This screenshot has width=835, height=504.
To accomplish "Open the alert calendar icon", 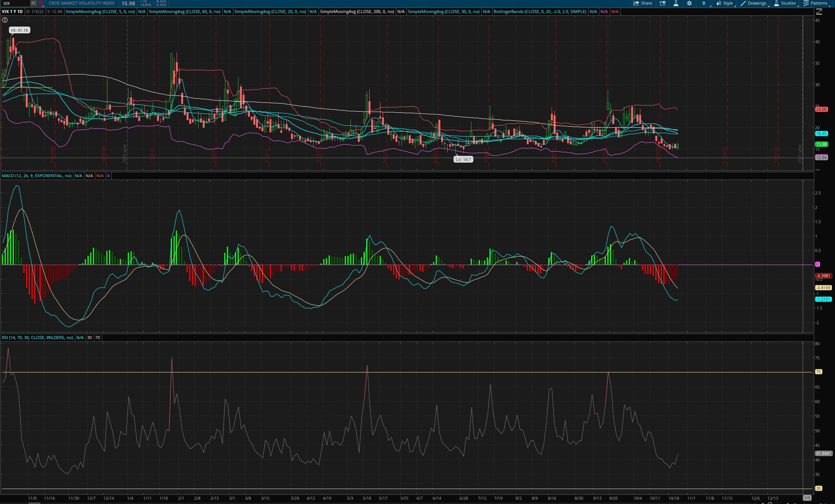I will 662,3.
